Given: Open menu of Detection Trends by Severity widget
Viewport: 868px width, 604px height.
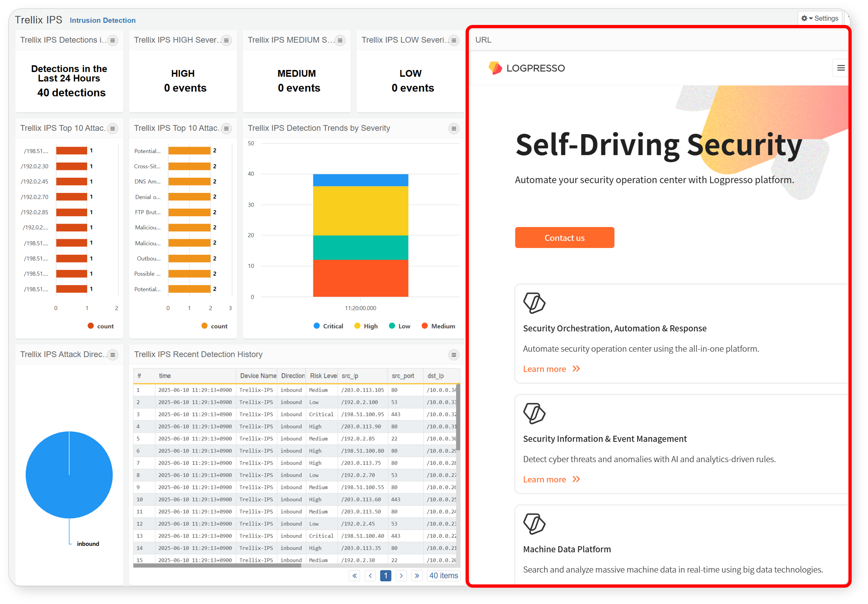Looking at the screenshot, I should pos(454,128).
